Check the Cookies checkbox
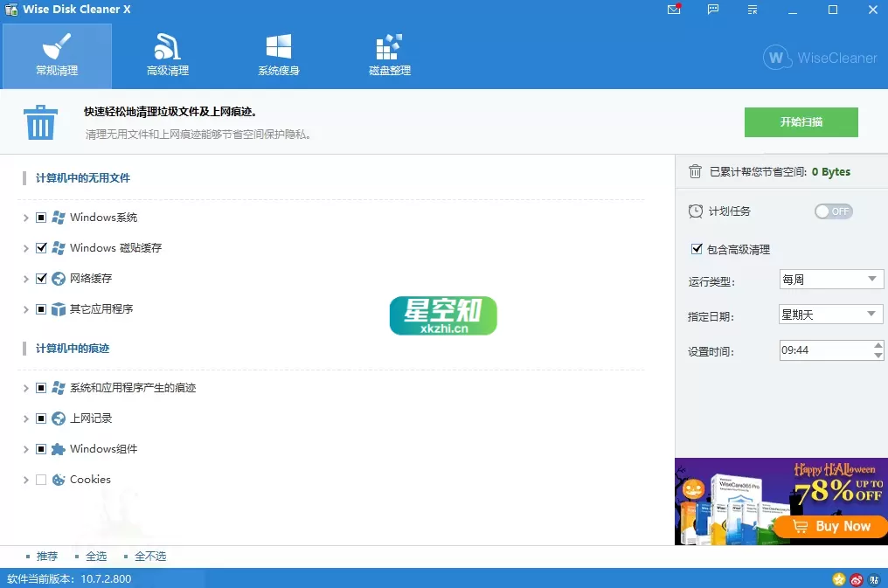Image resolution: width=888 pixels, height=588 pixels. (40, 479)
